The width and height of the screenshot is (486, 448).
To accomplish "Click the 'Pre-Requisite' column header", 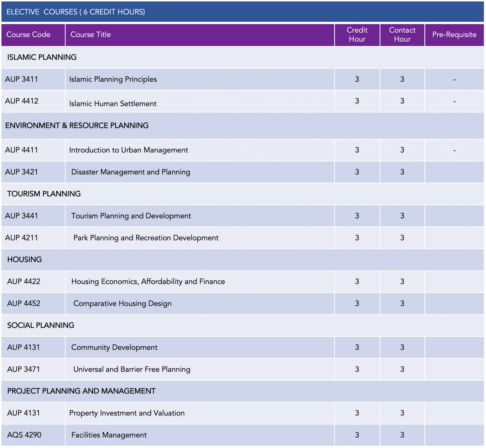I will (x=454, y=34).
